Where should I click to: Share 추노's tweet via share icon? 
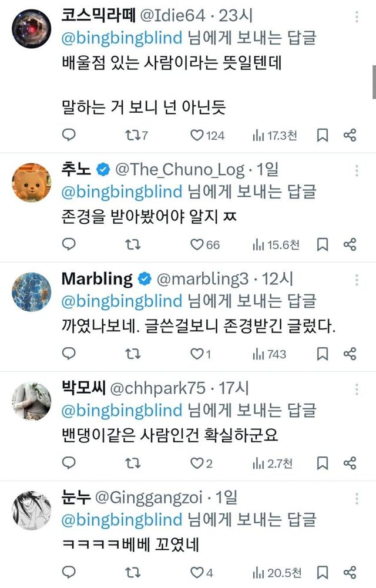click(350, 244)
